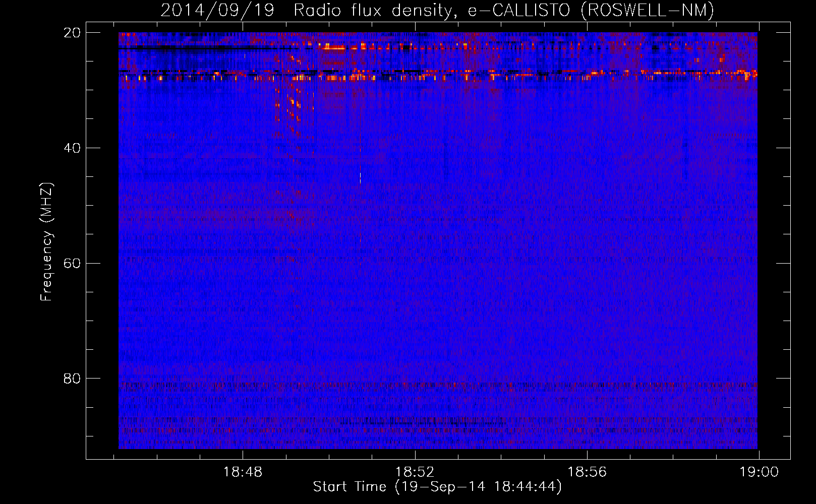Click the 18:56 time tick label
Viewport: 816px width, 504px height.
pos(587,472)
